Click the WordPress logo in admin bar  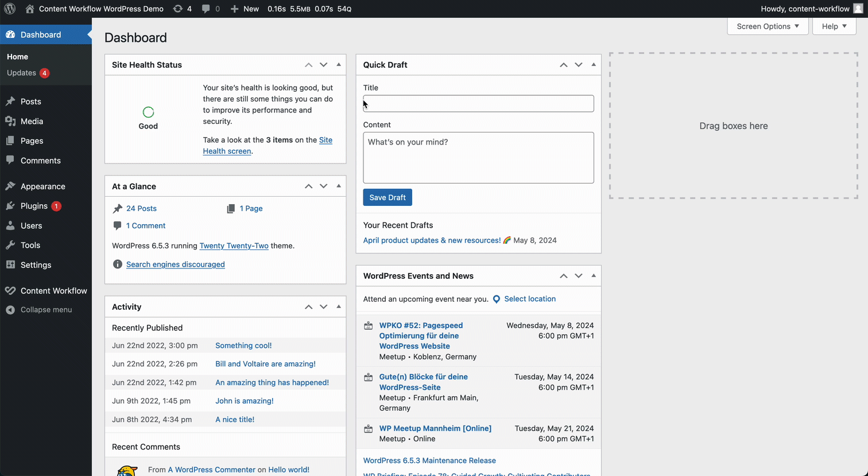pos(10,9)
